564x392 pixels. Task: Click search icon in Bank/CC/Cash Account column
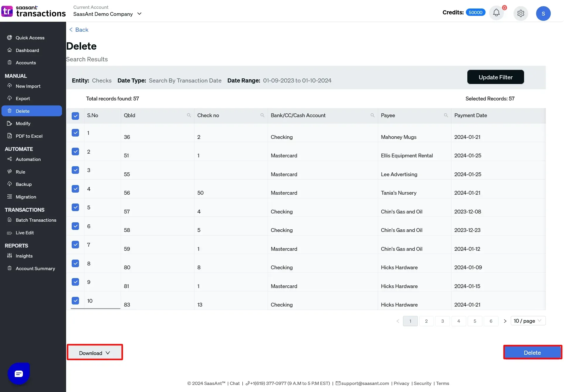pos(372,115)
